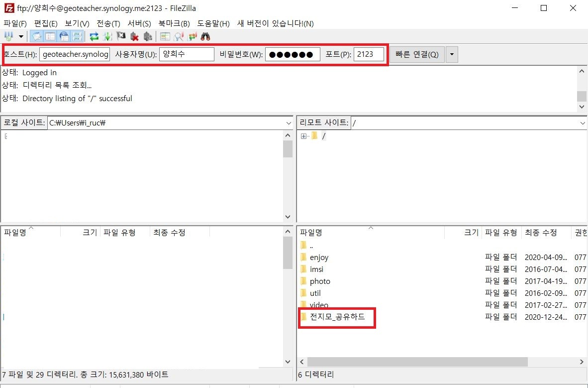Open the 로컬 사이트 path dropdown
This screenshot has height=388, width=588.
(289, 123)
